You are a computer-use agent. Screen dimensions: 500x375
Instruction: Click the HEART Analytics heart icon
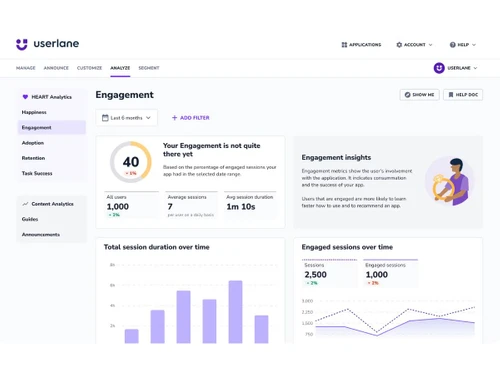click(25, 97)
